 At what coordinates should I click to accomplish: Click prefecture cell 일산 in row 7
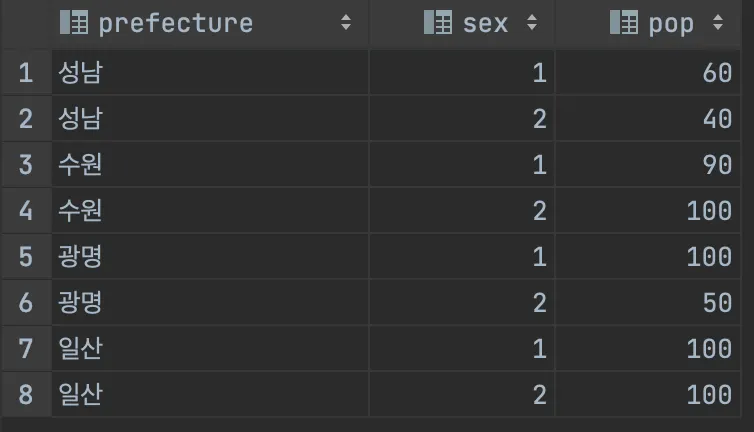point(81,349)
